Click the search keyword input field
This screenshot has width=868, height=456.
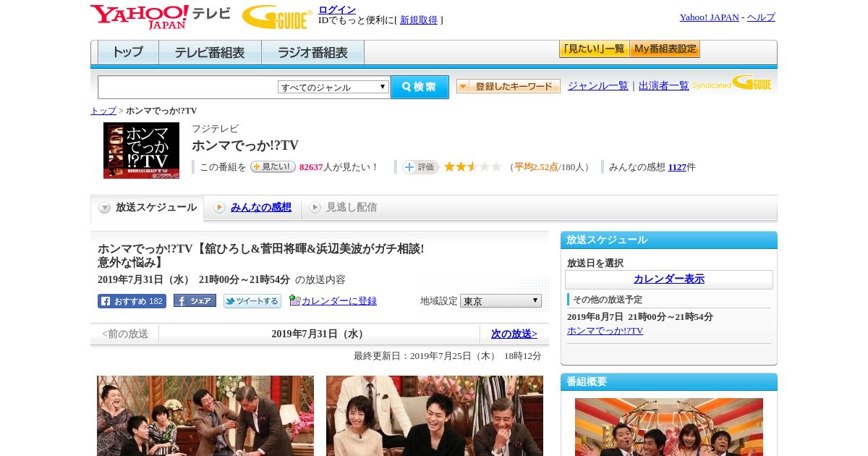click(x=187, y=87)
